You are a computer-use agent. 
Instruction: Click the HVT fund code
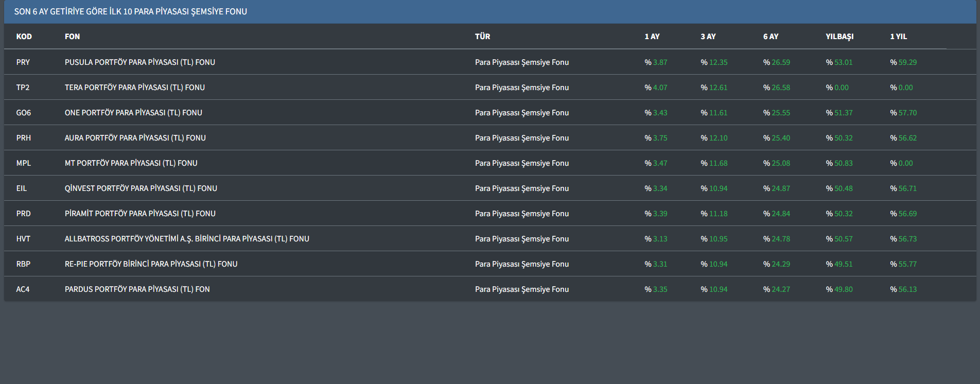[x=23, y=239]
